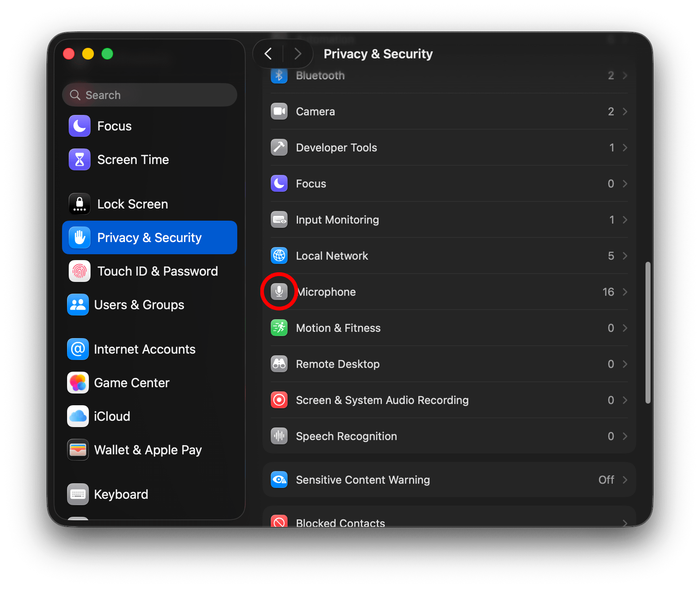Click the Screen & System Audio Recording icon

(279, 400)
